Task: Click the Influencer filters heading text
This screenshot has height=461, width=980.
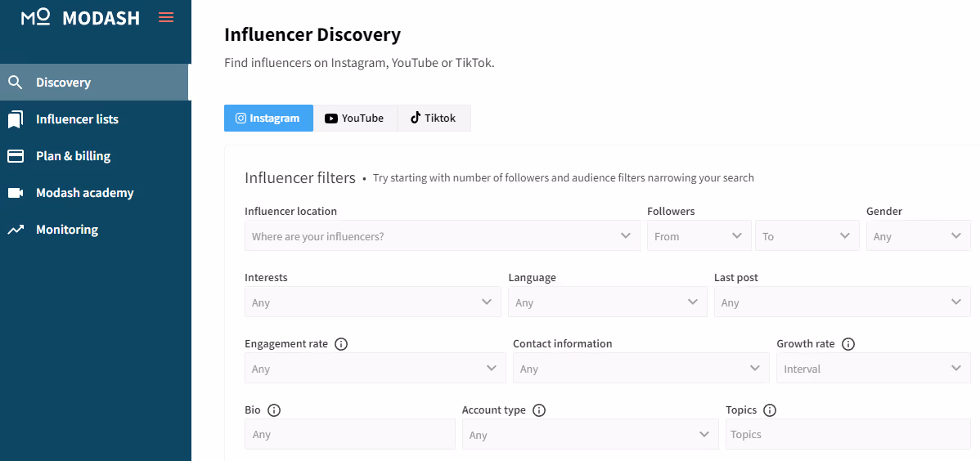Action: (x=300, y=178)
